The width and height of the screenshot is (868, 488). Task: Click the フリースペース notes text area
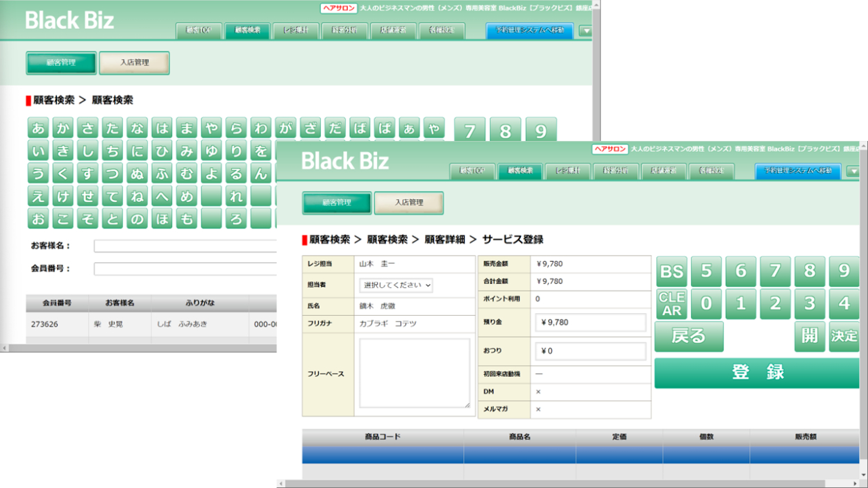[415, 373]
